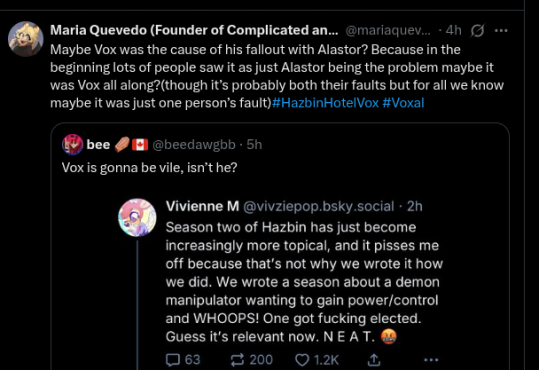Open the @beedawgbb handle
This screenshot has width=539, height=370.
tap(194, 145)
